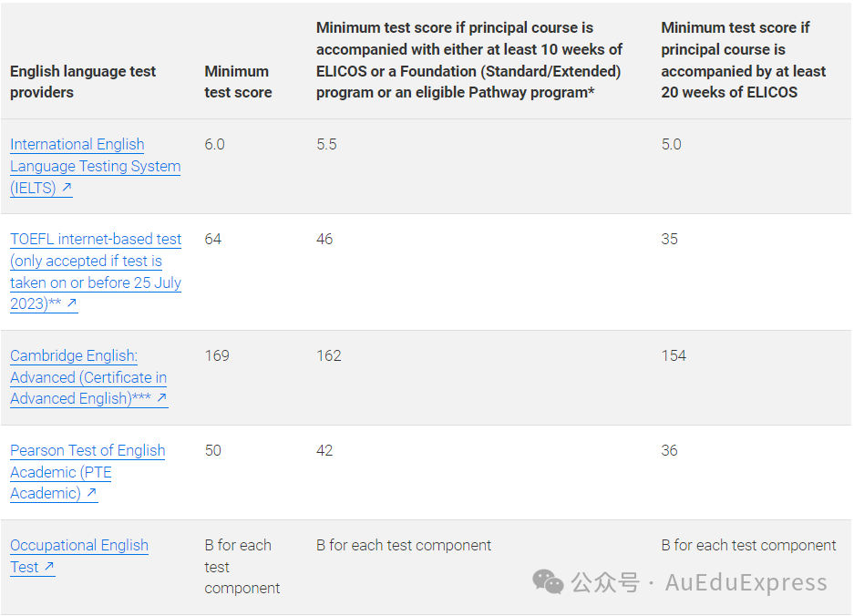Click the "Minimum test score" column header

238,82
